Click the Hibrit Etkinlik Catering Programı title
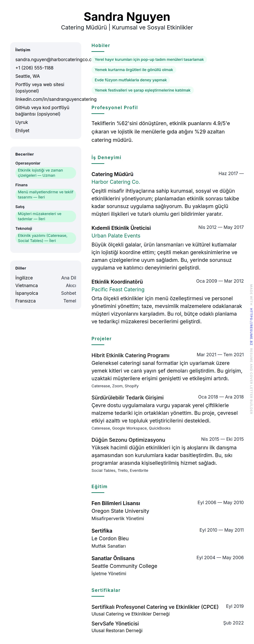This screenshot has height=644, width=254. click(130, 355)
